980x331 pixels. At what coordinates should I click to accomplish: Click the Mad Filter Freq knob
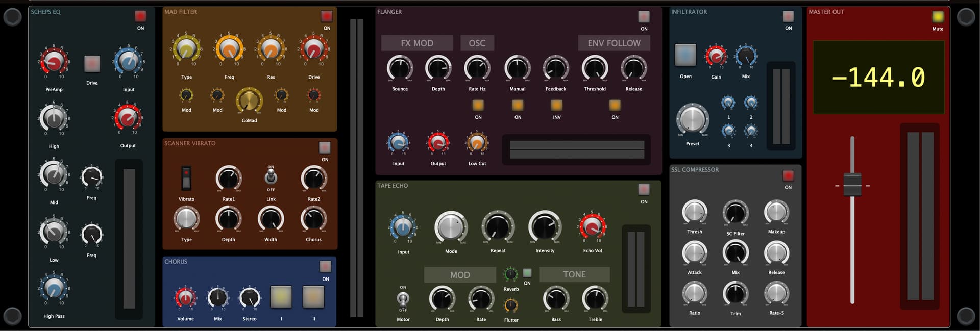click(x=229, y=49)
